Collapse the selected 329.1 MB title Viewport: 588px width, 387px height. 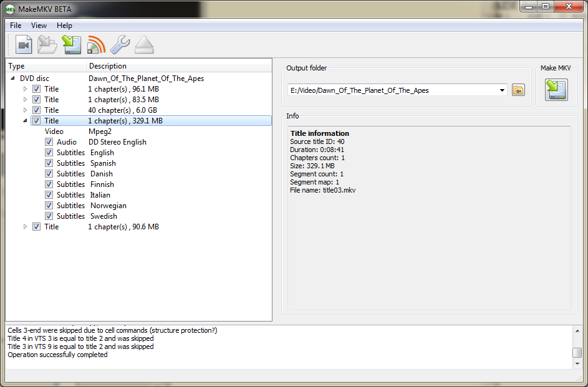[25, 120]
